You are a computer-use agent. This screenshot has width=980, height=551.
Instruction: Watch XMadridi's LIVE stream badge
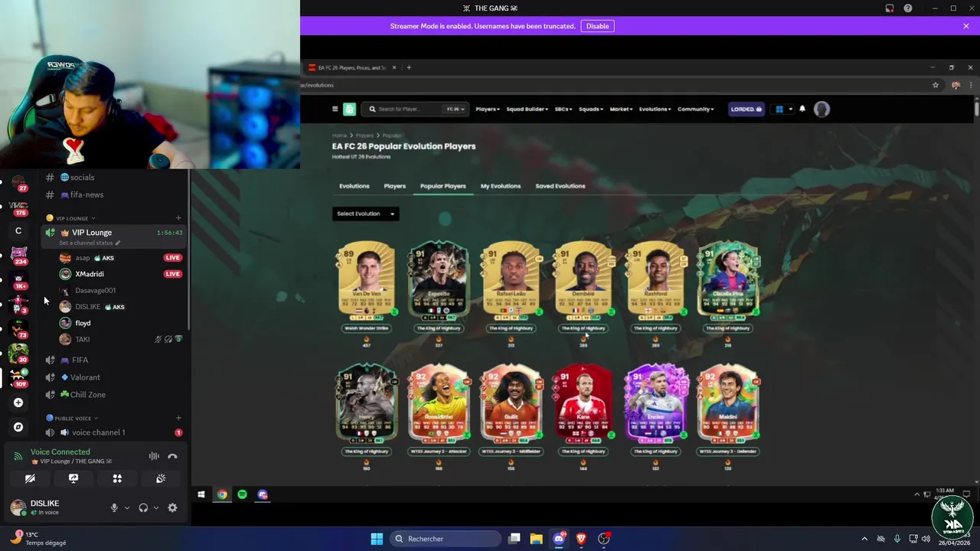coord(173,274)
